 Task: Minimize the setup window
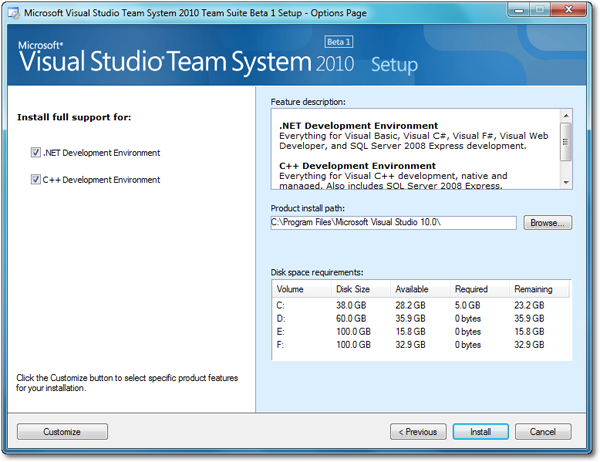click(x=519, y=10)
